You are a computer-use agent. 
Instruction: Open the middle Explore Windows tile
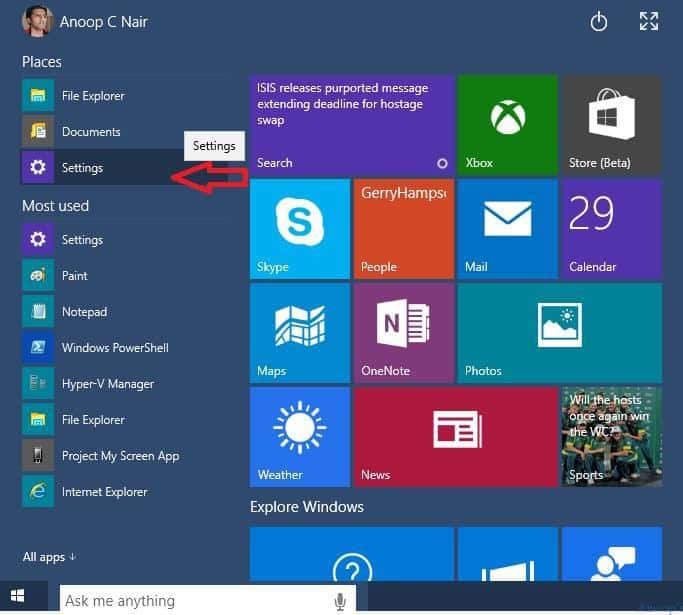click(x=508, y=554)
